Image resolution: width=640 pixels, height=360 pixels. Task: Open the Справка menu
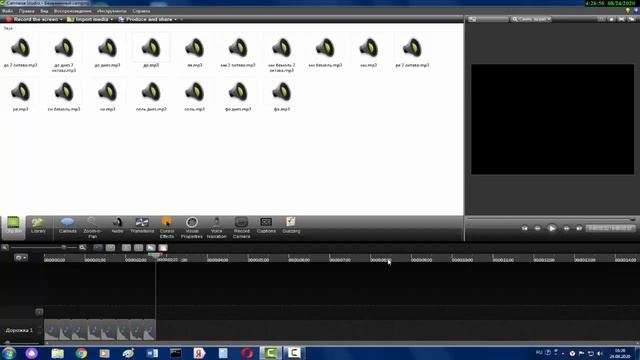pyautogui.click(x=141, y=11)
